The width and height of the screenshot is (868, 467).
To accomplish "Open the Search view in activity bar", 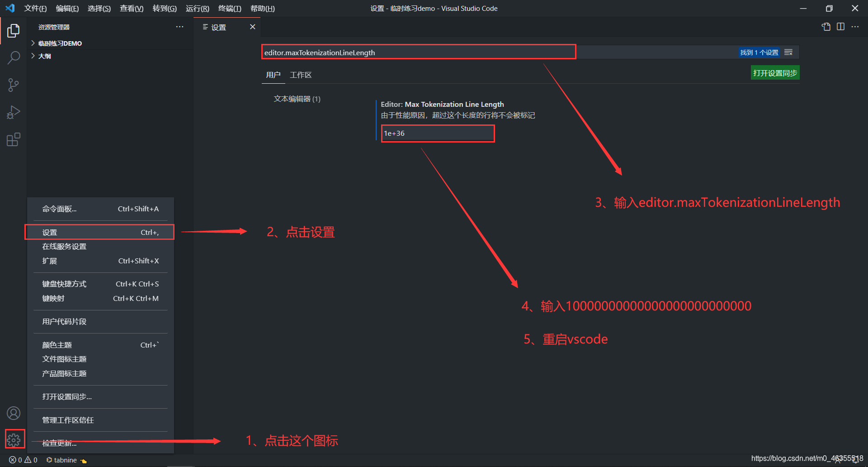I will tap(14, 58).
